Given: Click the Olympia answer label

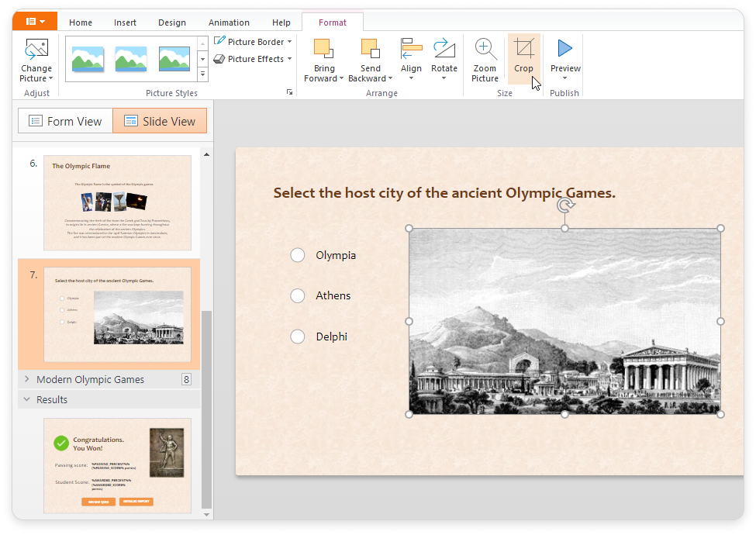Looking at the screenshot, I should [x=336, y=255].
